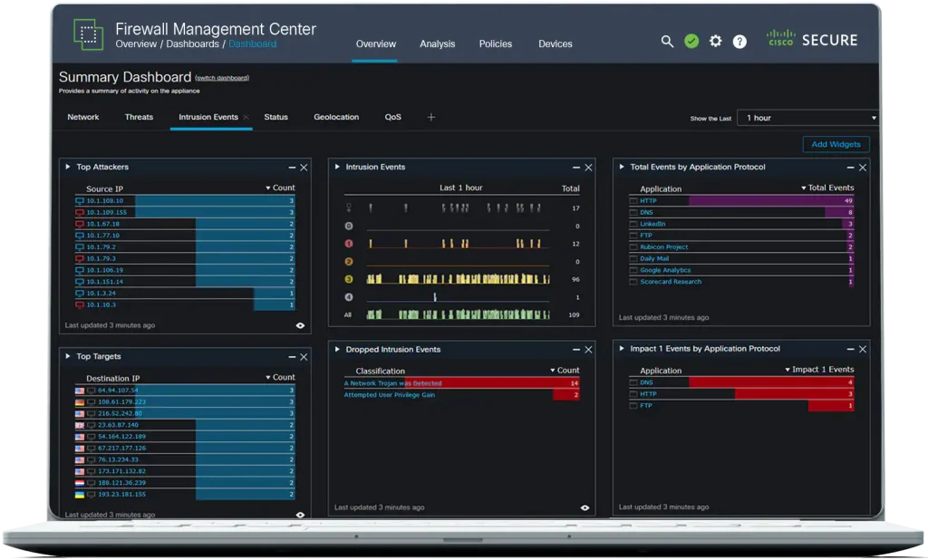
Task: Open the settings gear icon
Action: (x=716, y=41)
